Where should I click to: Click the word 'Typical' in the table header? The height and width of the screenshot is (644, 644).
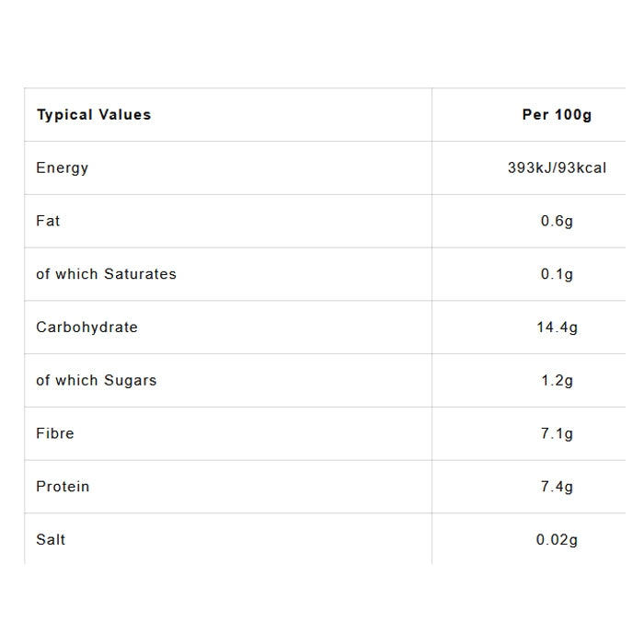pyautogui.click(x=63, y=115)
